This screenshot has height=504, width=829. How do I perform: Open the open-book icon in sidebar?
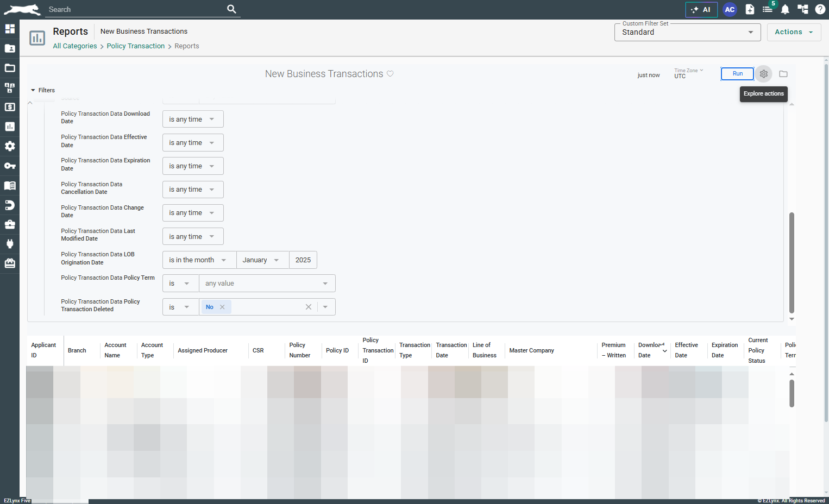point(10,185)
